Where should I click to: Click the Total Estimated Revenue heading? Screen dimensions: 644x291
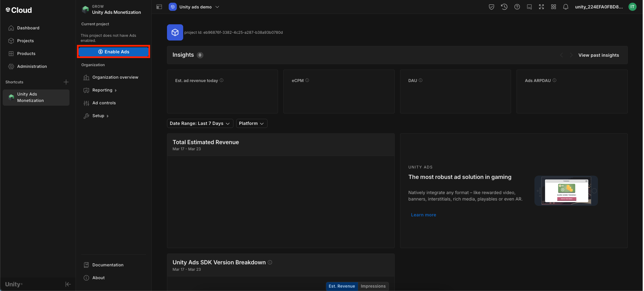[206, 142]
